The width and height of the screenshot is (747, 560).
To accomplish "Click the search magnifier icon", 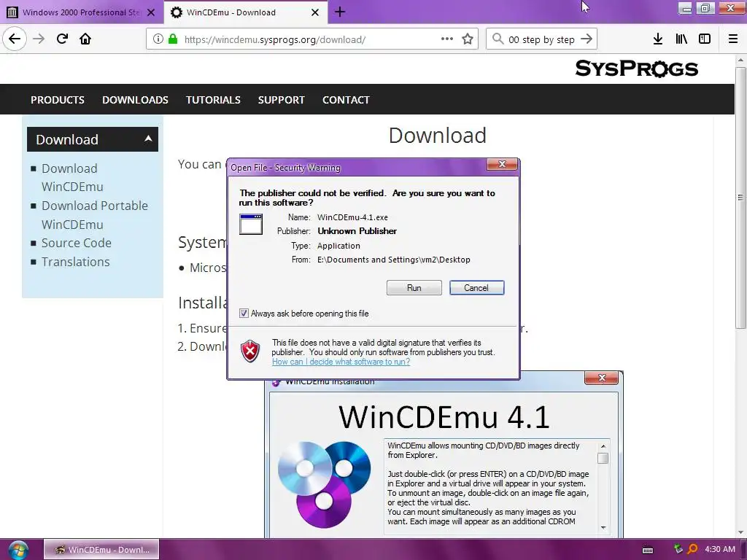I will (498, 39).
